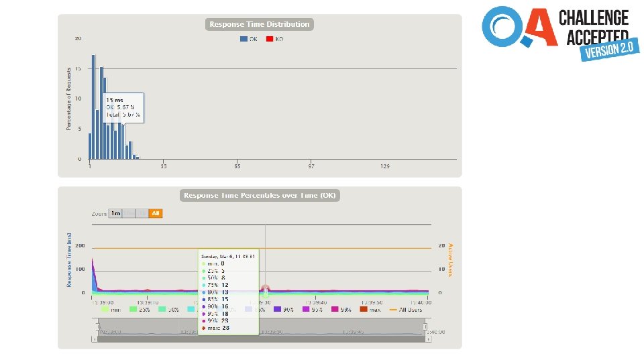Toggle the All Users line legend
This screenshot has height=362, width=644.
tap(405, 310)
